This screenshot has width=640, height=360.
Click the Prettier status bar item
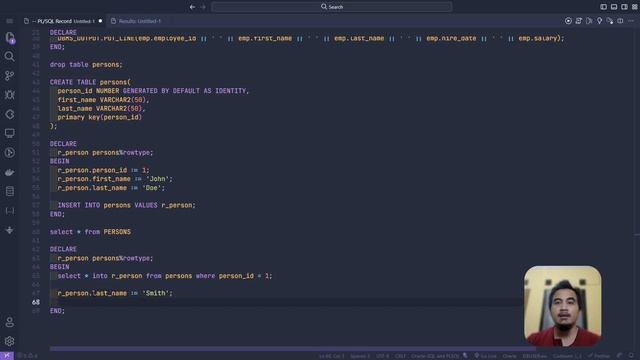599,356
